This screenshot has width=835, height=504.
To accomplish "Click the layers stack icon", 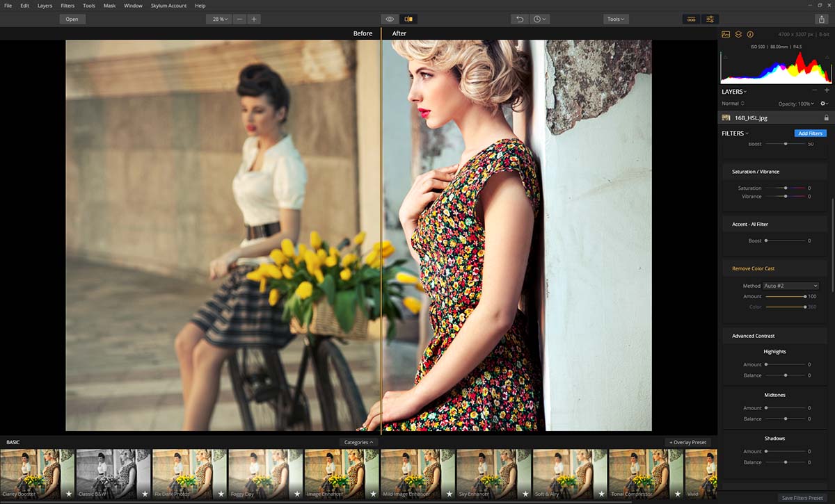I will (x=738, y=34).
